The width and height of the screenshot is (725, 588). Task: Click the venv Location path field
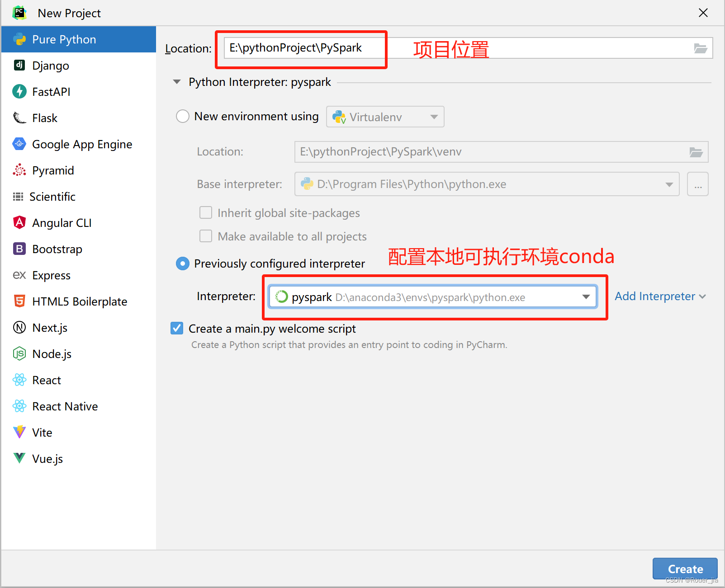[x=501, y=152]
